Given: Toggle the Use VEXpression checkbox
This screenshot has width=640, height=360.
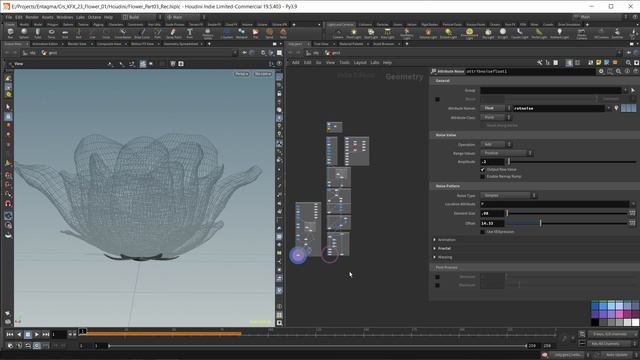Looking at the screenshot, I should pos(482,232).
